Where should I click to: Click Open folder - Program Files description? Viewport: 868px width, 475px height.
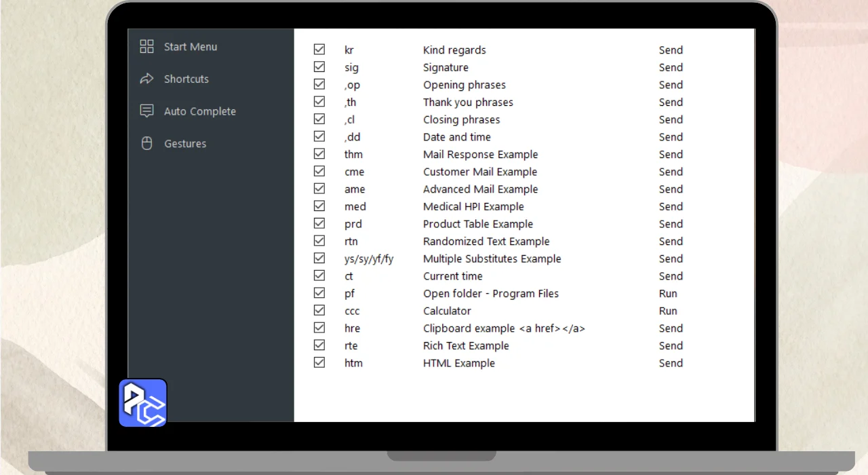coord(491,294)
